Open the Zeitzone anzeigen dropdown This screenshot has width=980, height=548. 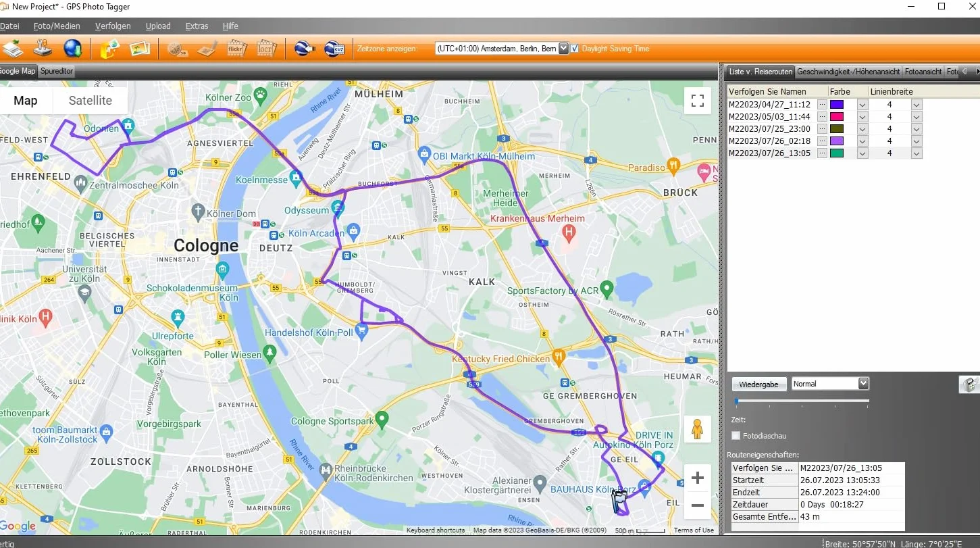[x=562, y=49]
